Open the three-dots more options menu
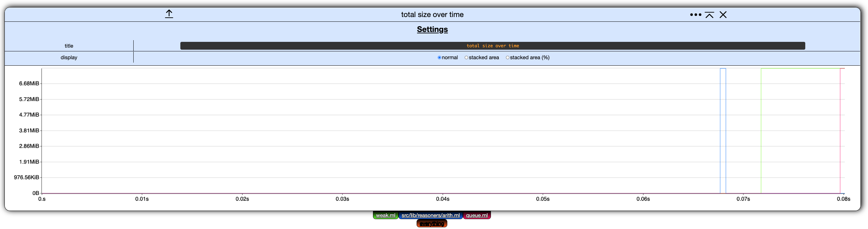The height and width of the screenshot is (229, 868). [695, 15]
